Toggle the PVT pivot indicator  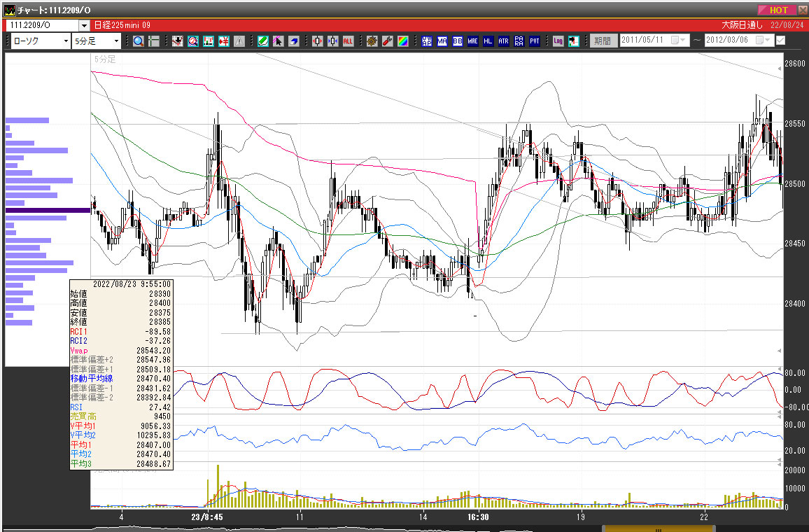[x=535, y=41]
